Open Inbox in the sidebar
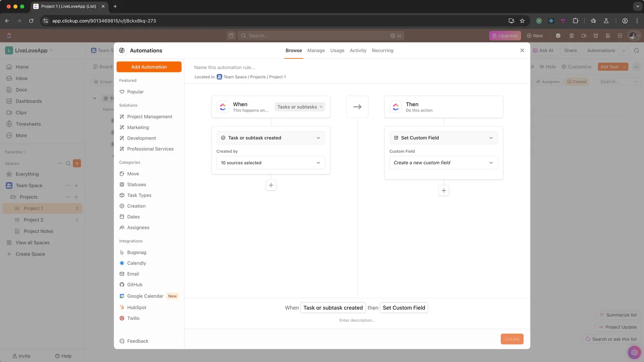Image resolution: width=644 pixels, height=362 pixels. click(x=22, y=79)
